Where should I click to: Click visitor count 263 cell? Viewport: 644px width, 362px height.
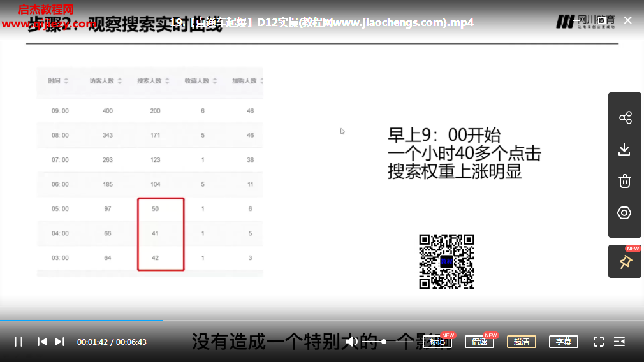click(108, 160)
